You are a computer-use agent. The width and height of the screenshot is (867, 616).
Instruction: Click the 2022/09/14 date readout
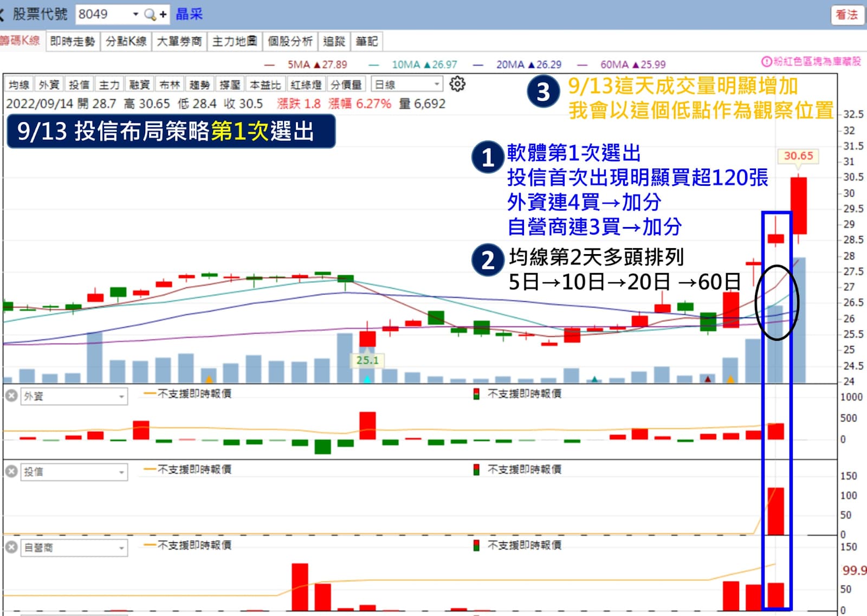pyautogui.click(x=39, y=103)
